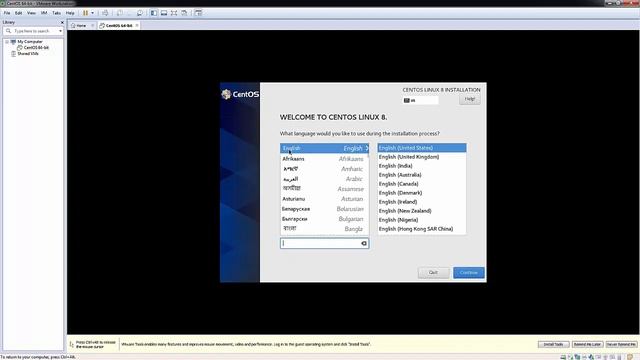Enter full screen mode via toolbar icon
Image resolution: width=640 pixels, height=360 pixels.
pos(174,13)
